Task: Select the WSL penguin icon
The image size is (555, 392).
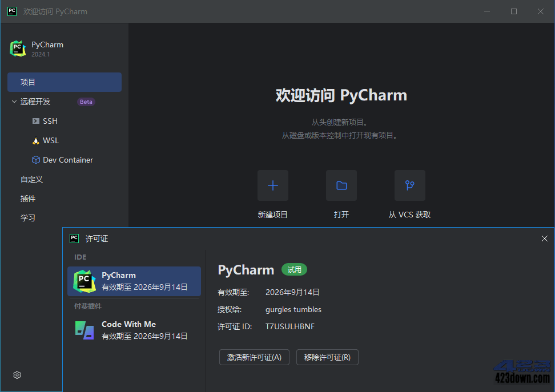Action: [36, 140]
